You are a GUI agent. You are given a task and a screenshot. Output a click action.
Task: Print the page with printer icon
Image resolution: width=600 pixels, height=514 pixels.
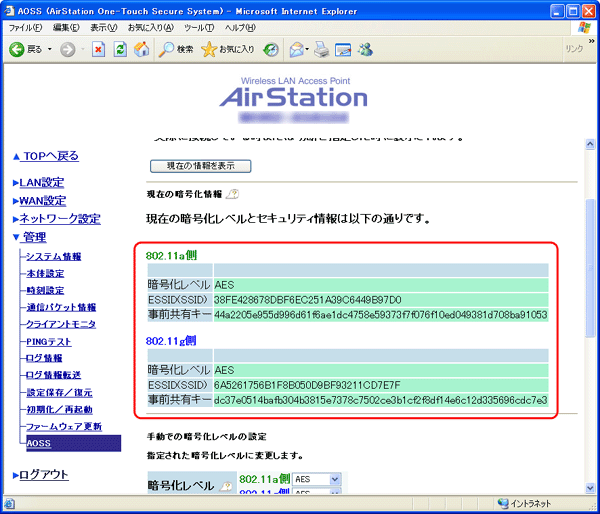coord(321,49)
